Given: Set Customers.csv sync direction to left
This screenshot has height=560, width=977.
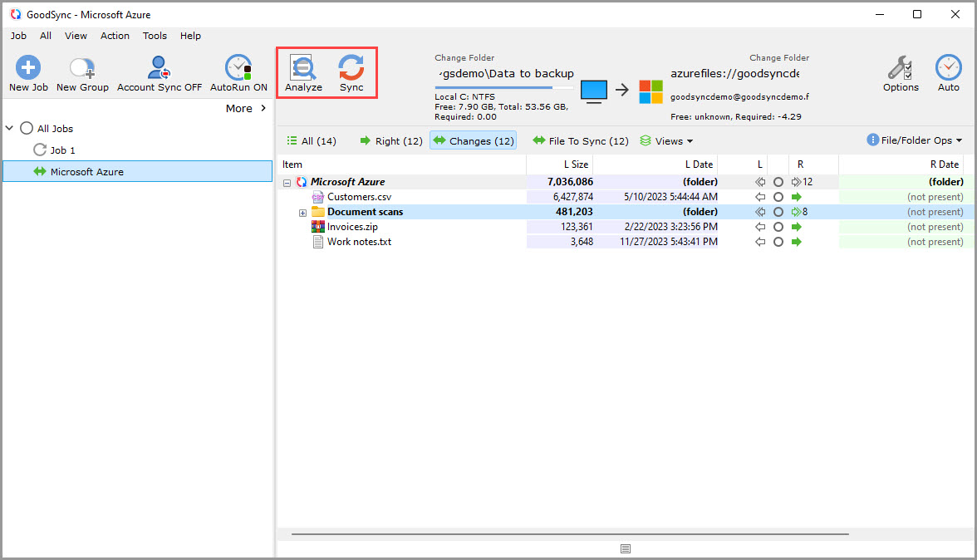Looking at the screenshot, I should coord(759,197).
